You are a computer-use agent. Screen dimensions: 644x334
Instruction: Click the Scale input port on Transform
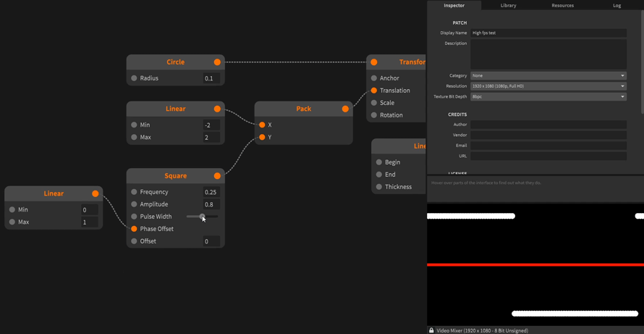pyautogui.click(x=374, y=103)
